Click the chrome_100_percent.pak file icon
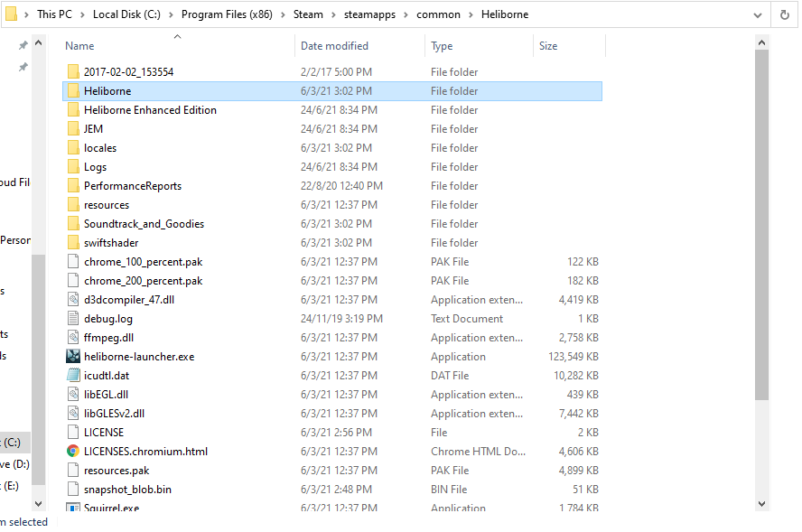The width and height of the screenshot is (802, 532). point(73,261)
